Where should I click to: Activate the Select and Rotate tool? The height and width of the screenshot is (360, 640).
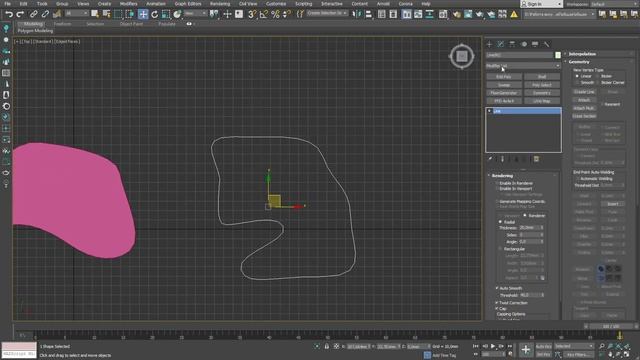tap(154, 14)
